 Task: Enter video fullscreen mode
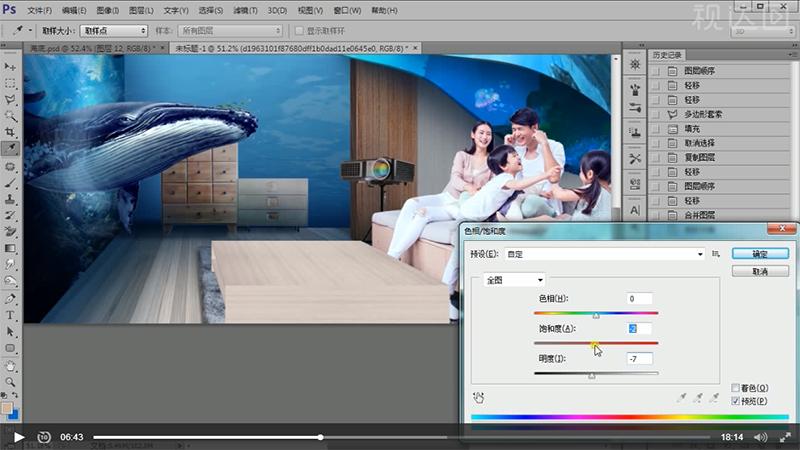click(786, 437)
